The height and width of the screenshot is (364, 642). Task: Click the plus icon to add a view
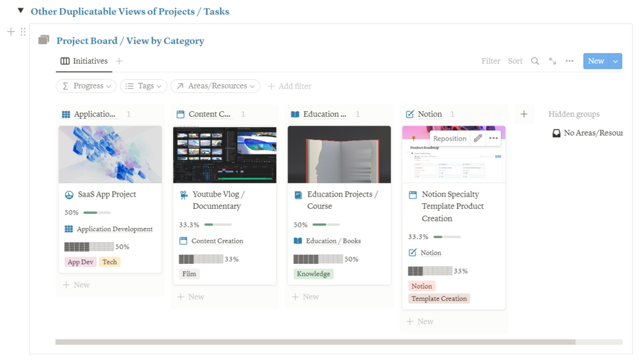[x=119, y=61]
